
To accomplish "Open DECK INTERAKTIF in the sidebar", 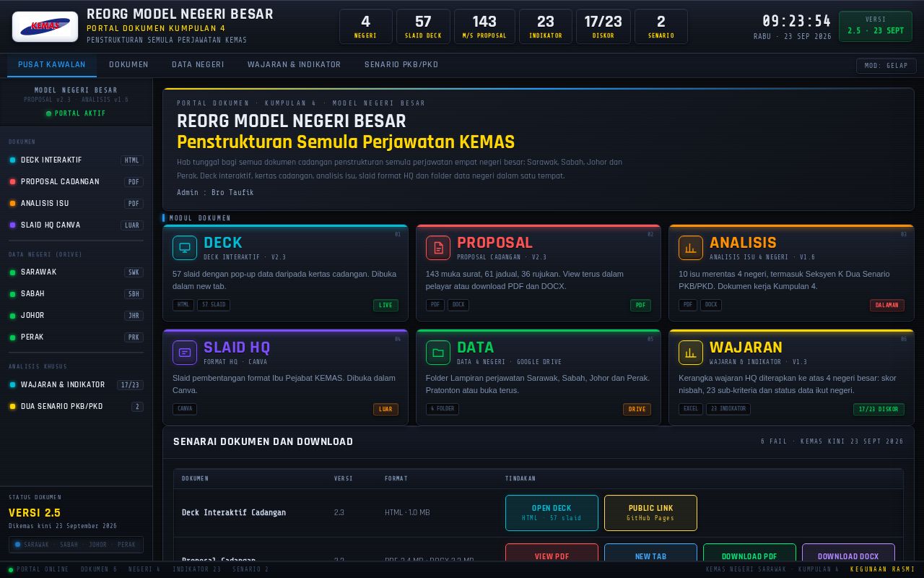I will [x=77, y=160].
